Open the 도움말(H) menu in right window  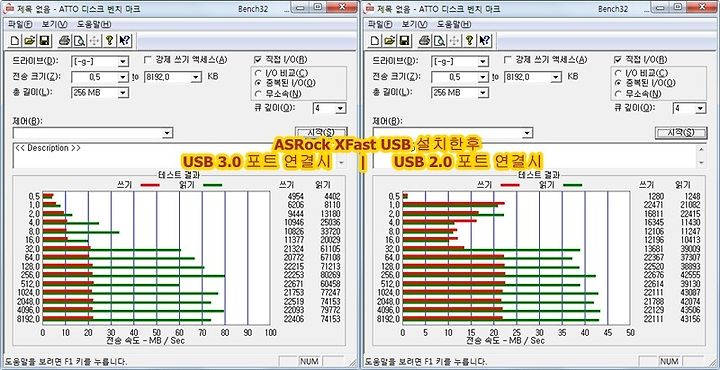point(454,24)
